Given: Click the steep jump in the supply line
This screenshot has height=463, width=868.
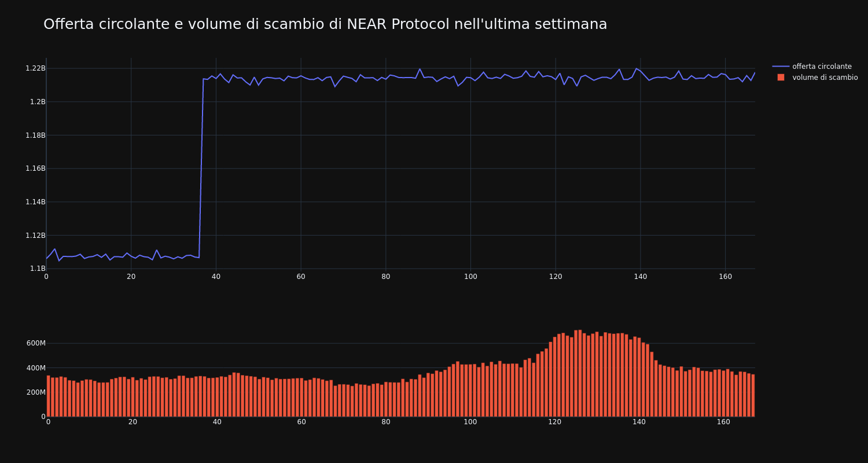Looking at the screenshot, I should point(201,168).
